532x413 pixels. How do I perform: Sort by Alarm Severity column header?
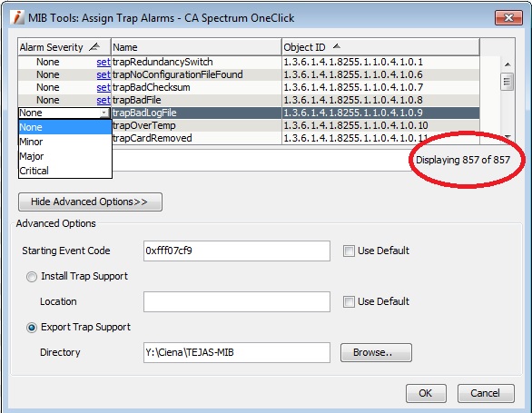pyautogui.click(x=64, y=47)
